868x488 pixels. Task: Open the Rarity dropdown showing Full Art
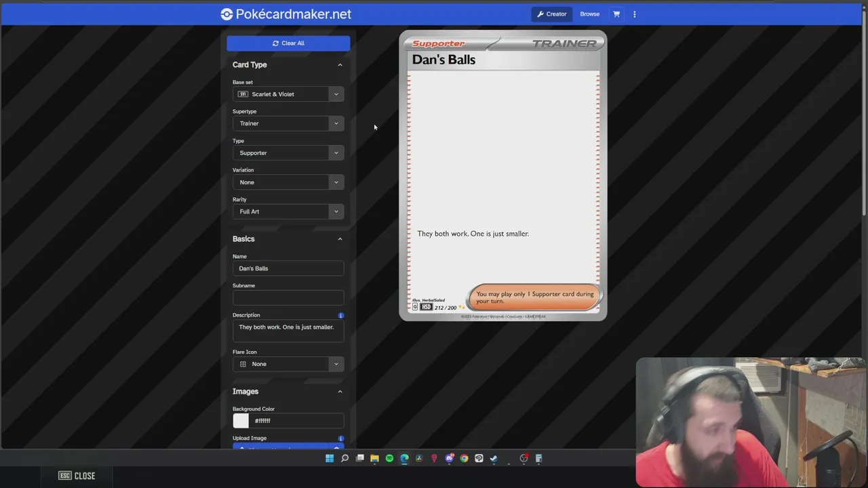coord(288,211)
